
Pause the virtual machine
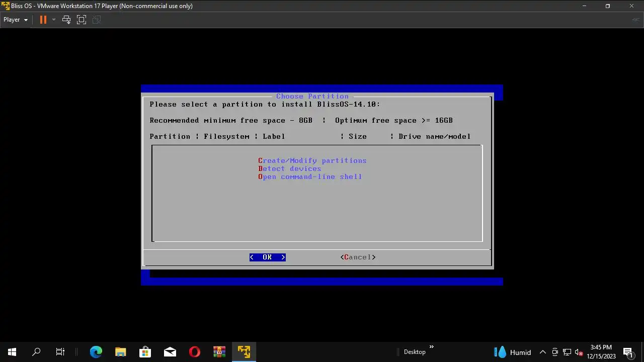pos(43,20)
